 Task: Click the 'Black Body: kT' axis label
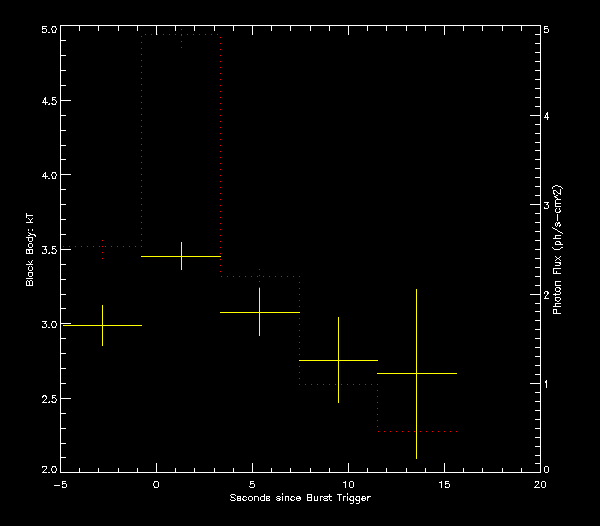(x=31, y=250)
